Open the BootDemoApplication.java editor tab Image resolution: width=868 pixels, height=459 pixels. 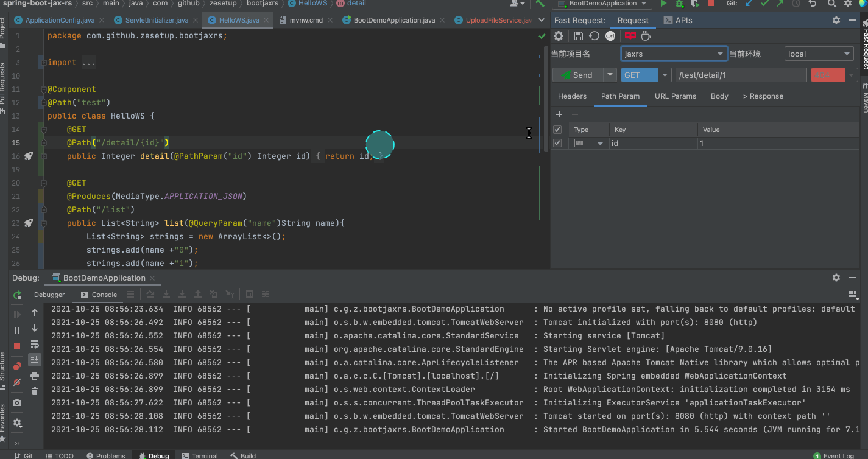point(394,20)
